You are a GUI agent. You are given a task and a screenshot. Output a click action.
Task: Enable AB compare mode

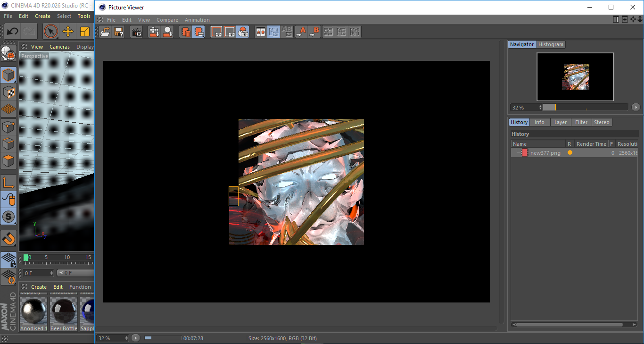(x=261, y=32)
